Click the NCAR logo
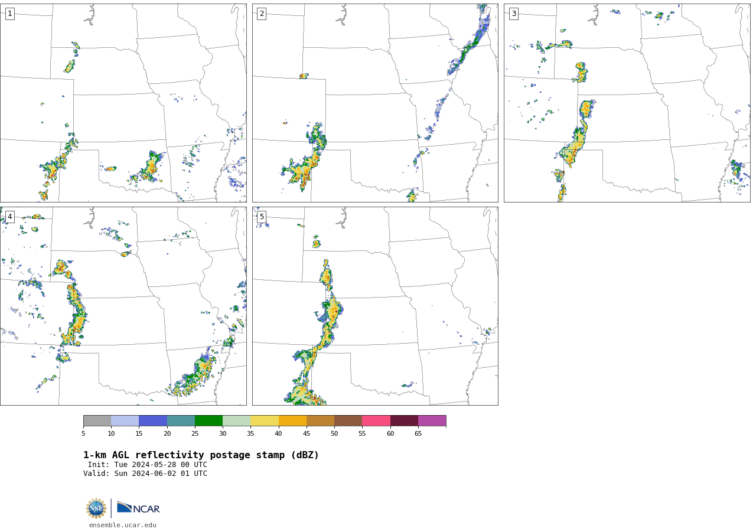Screen dimensions: 756x532 [x=138, y=508]
